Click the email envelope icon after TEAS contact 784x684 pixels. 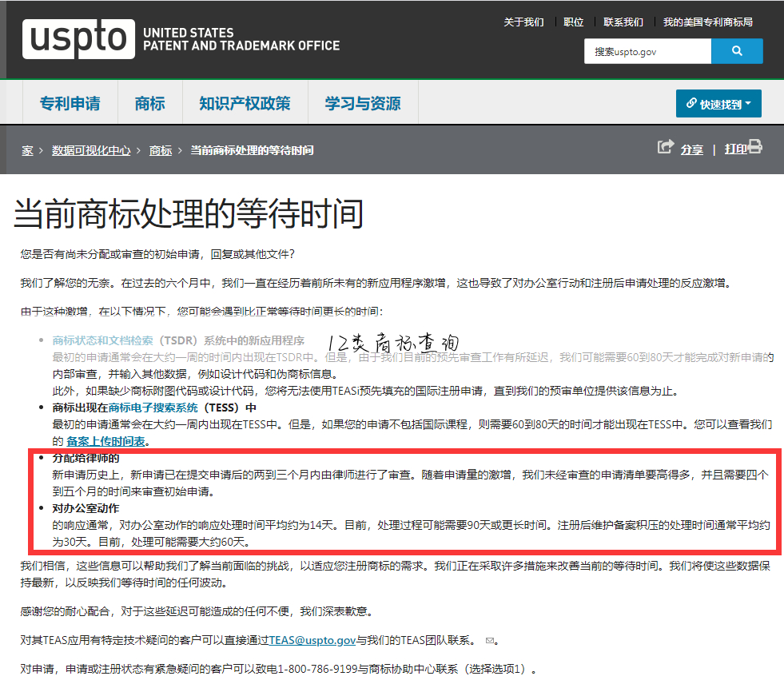click(490, 641)
